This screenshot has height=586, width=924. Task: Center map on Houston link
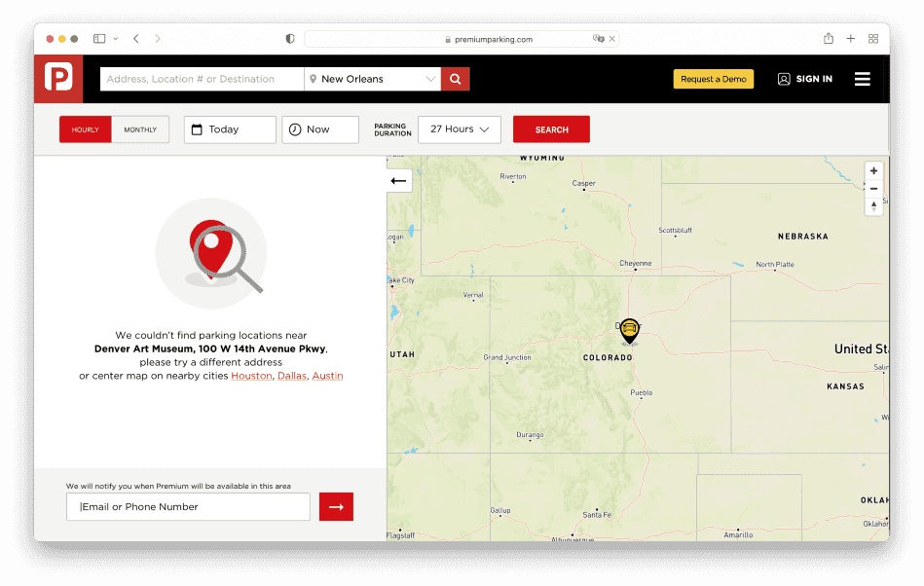[x=251, y=376]
